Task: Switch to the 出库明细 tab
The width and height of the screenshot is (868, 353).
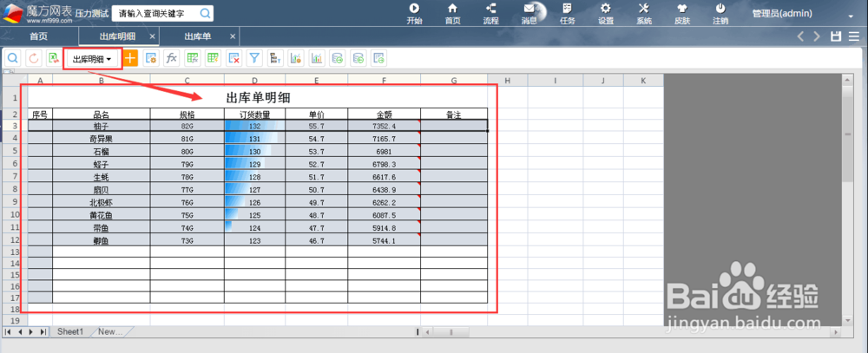Action: (117, 36)
